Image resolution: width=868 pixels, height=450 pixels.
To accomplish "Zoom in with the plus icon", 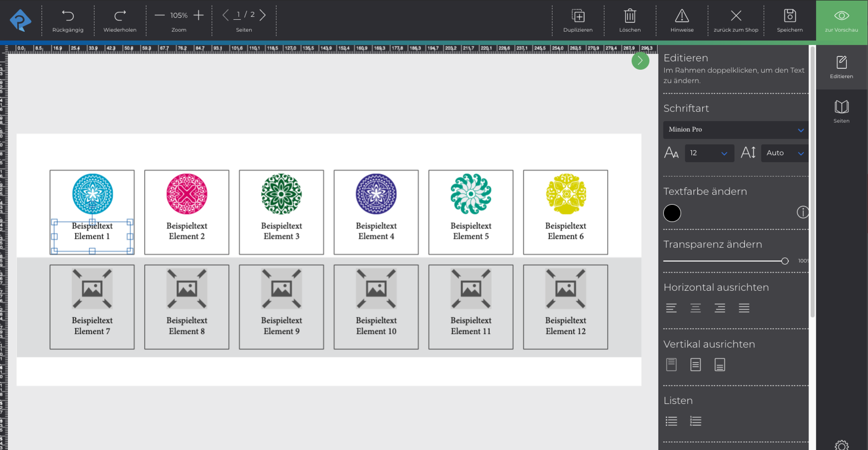I will tap(199, 15).
